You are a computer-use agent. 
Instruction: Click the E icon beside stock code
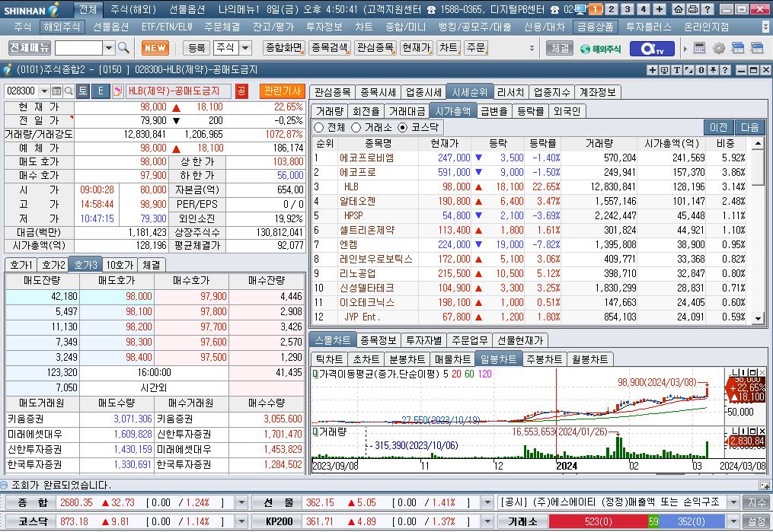(101, 91)
